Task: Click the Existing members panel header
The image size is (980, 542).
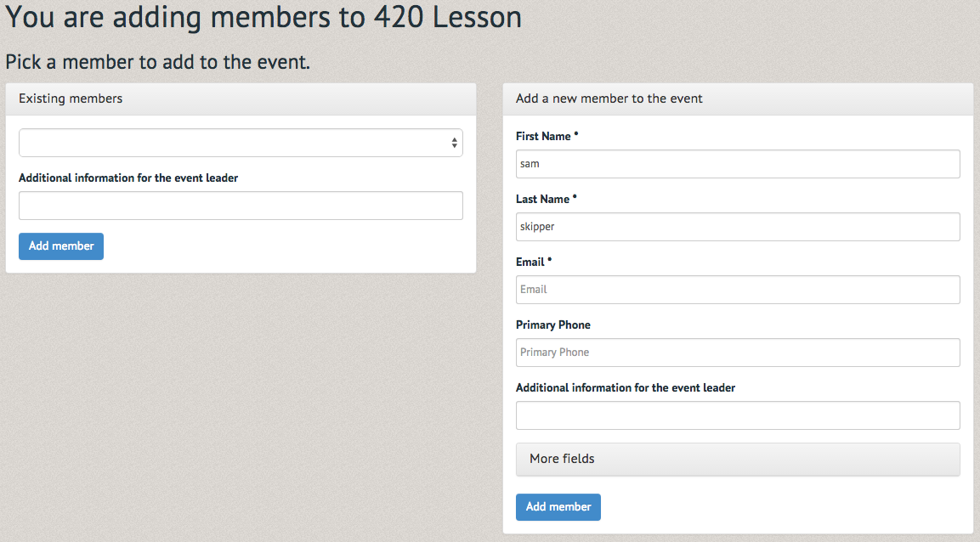Action: [241, 99]
